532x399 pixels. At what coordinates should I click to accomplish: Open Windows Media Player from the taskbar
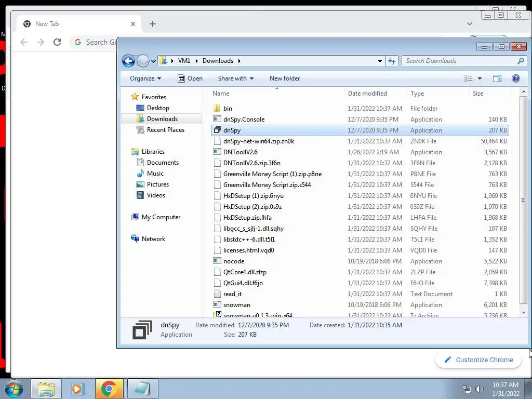(x=77, y=389)
